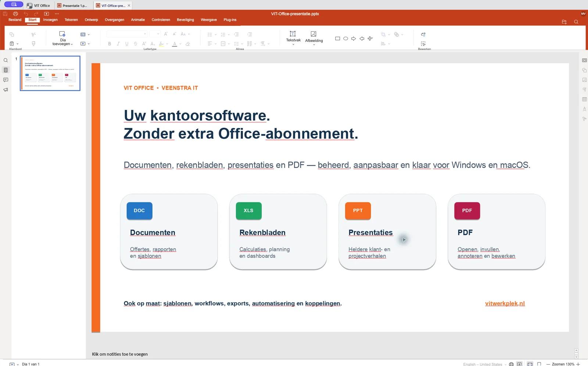Toggle spell checking in status bar
The width and height of the screenshot is (588, 366).
point(519,364)
